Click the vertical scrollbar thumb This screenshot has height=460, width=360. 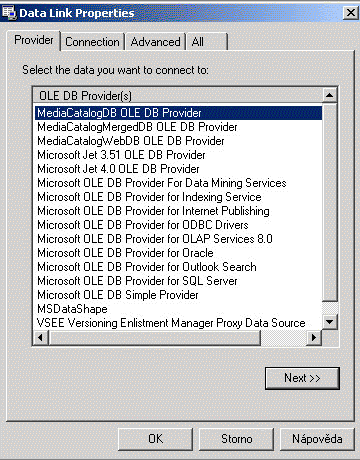tap(330, 202)
